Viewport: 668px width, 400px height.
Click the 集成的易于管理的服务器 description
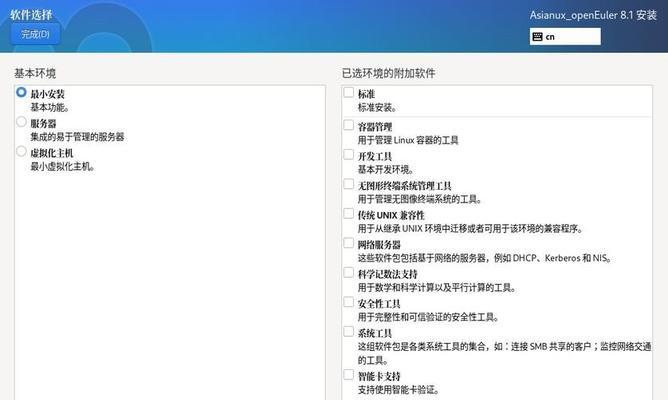77,137
